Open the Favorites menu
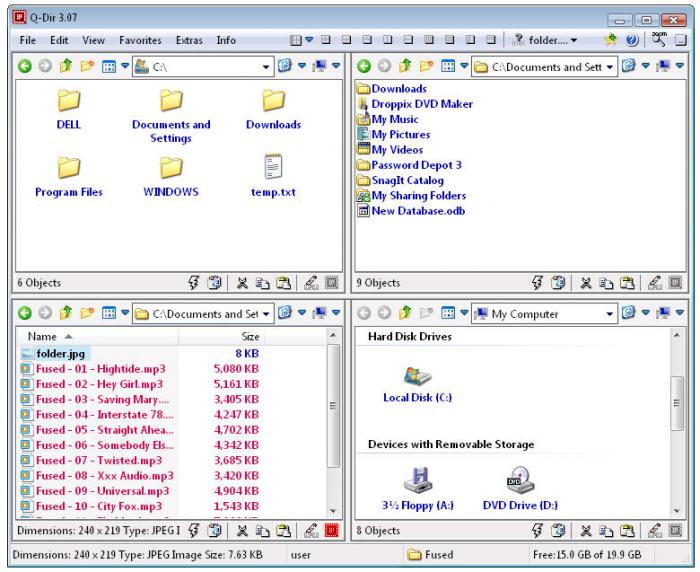Image resolution: width=700 pixels, height=572 pixels. point(140,41)
